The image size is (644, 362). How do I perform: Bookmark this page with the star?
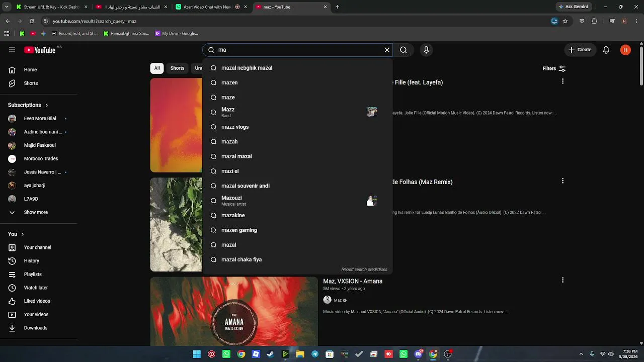click(x=565, y=21)
